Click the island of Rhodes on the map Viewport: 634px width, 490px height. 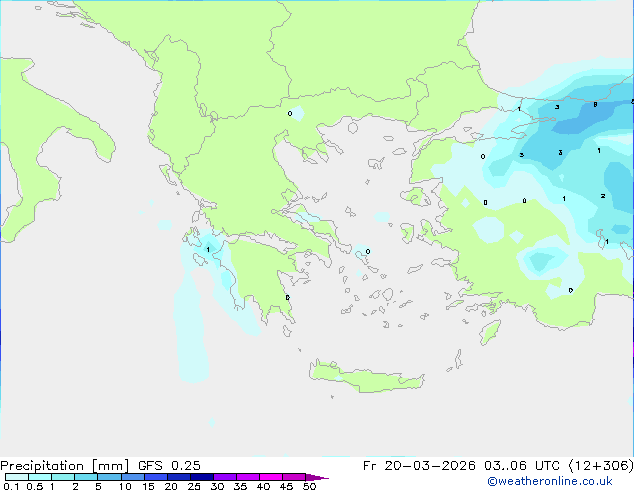pos(490,332)
